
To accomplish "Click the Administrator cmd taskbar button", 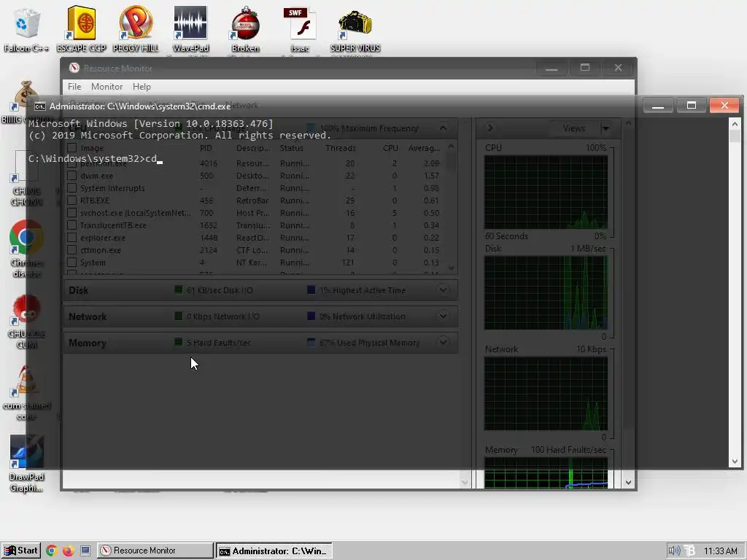I will pyautogui.click(x=274, y=551).
